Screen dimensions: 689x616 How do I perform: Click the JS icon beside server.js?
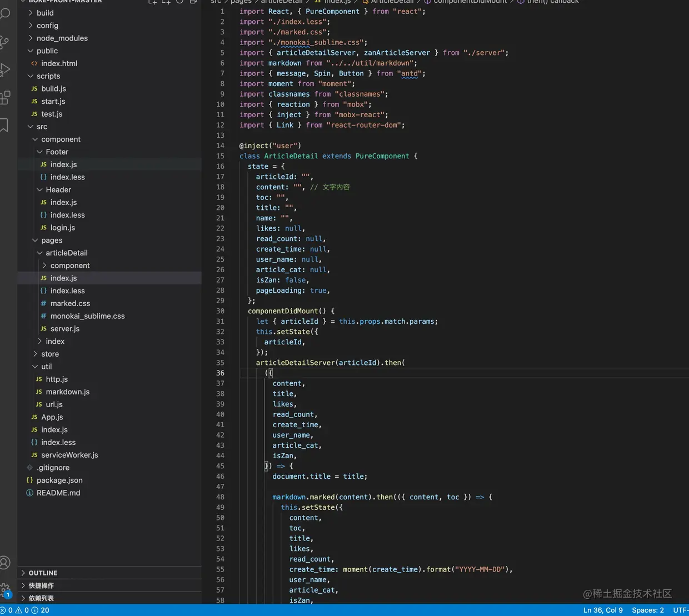coord(43,329)
